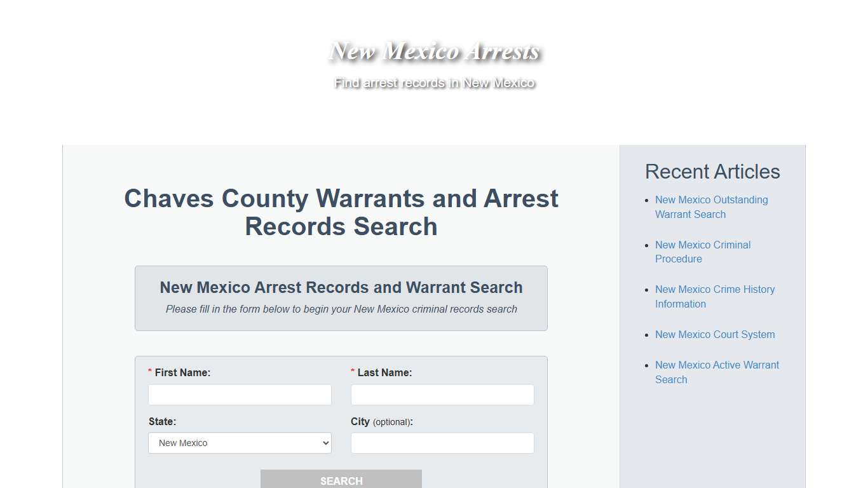Viewport: 868px width, 488px height.
Task: Click inside the City field
Action: pyautogui.click(x=442, y=443)
